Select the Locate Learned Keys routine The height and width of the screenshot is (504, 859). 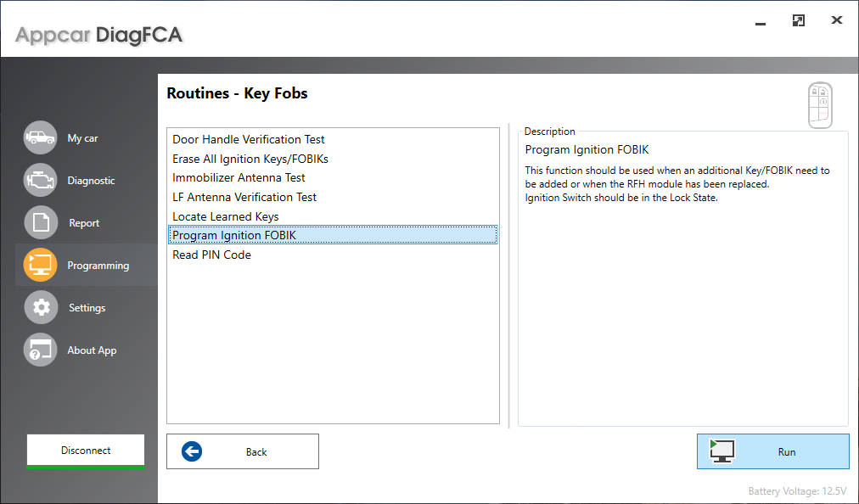click(x=225, y=216)
